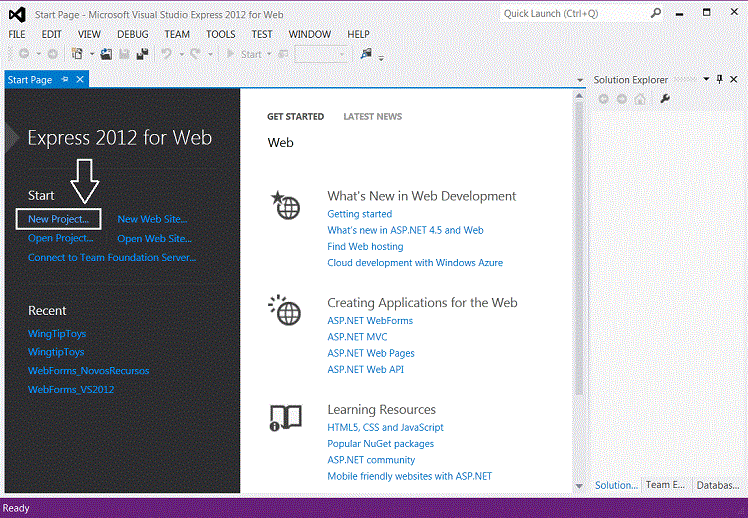Open Popular NuGet packages link
Viewport: 748px width, 518px height.
pos(381,444)
